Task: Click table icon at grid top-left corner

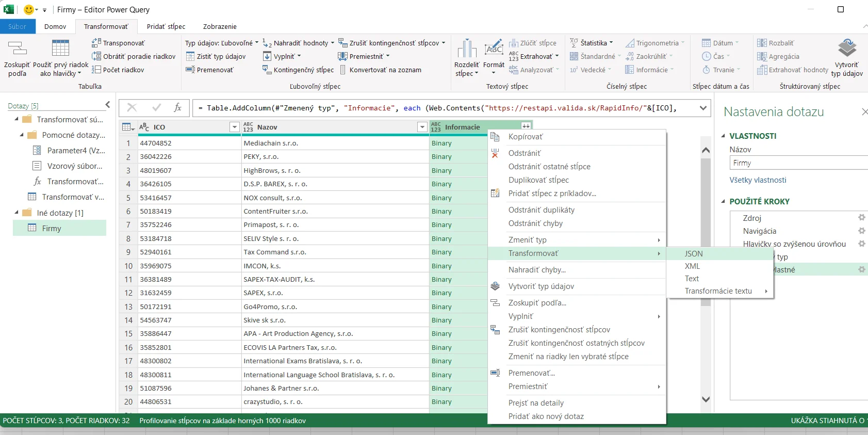Action: pos(125,127)
